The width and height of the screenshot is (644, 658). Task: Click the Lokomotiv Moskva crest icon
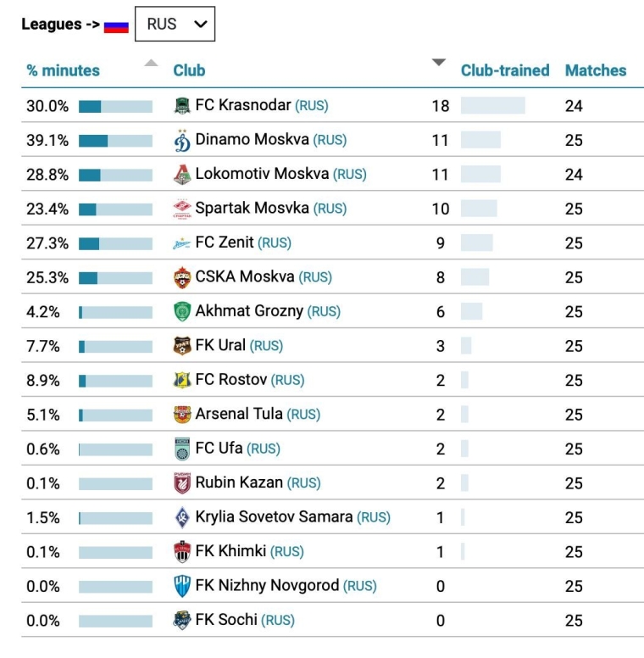[182, 175]
